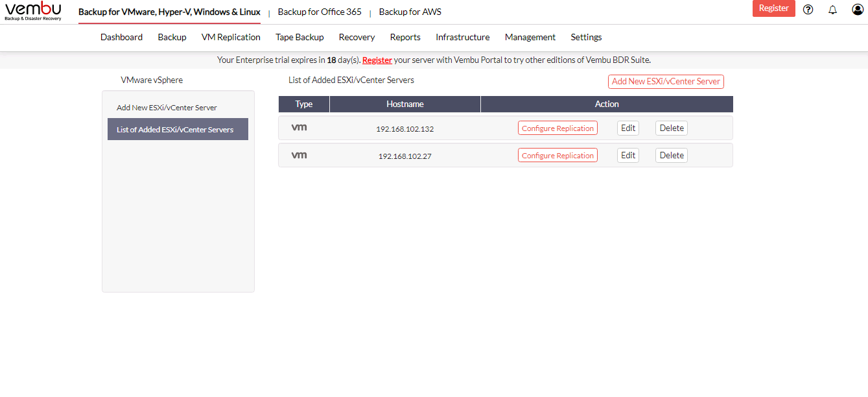Configure Replication for host 192.168.102.132

click(x=557, y=128)
